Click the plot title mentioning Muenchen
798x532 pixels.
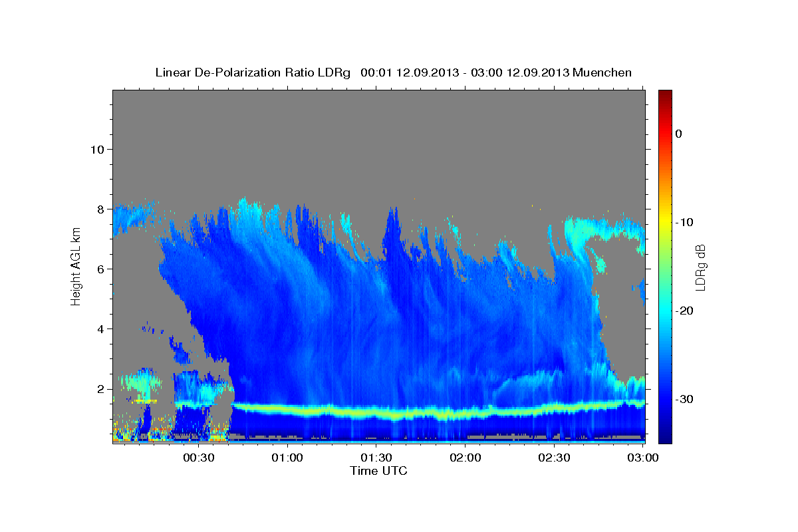coord(393,72)
